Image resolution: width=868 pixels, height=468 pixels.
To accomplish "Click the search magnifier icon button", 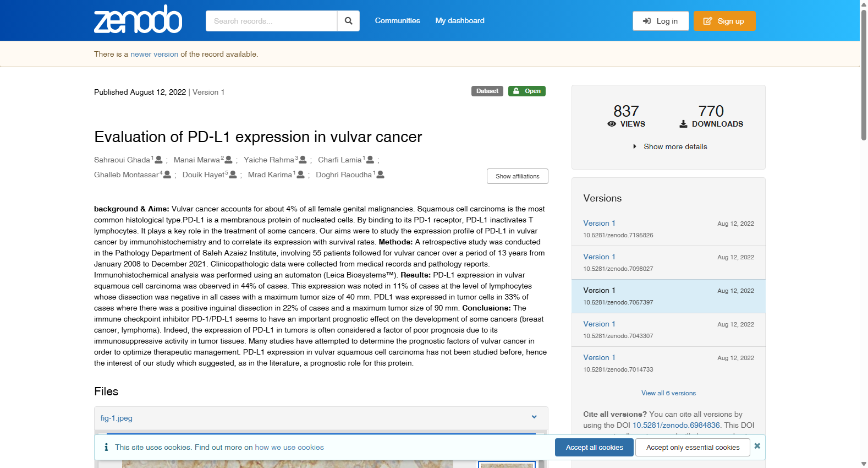I will pyautogui.click(x=348, y=21).
